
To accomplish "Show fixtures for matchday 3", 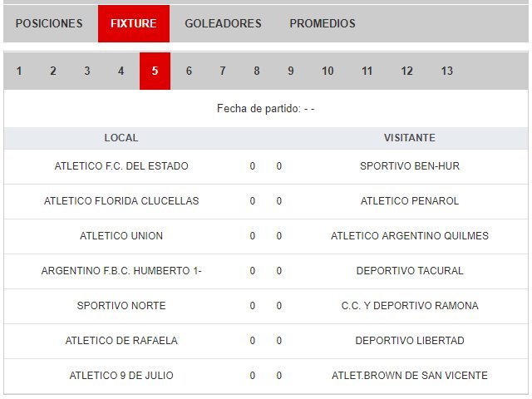I will 87,71.
